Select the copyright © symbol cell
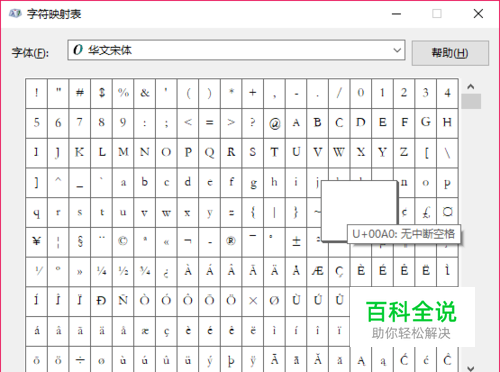 click(x=123, y=242)
